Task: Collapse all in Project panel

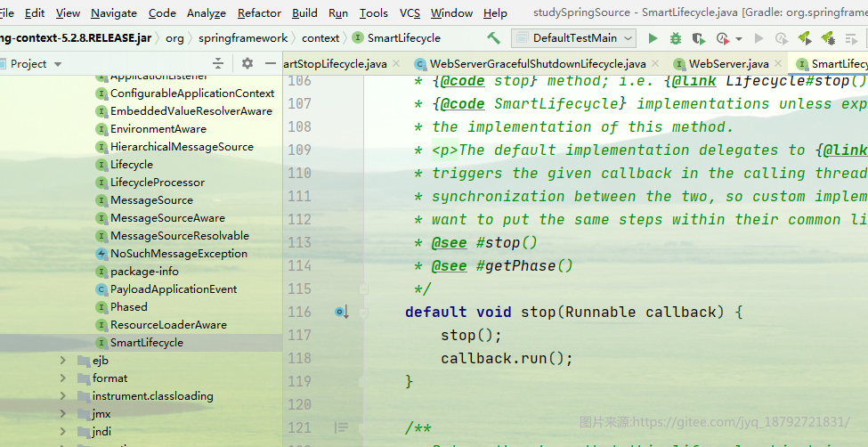Action: [x=218, y=64]
